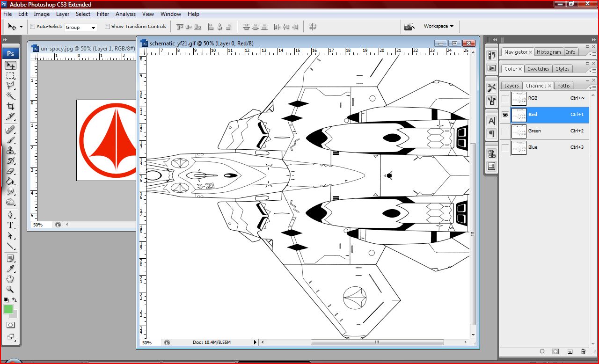This screenshot has width=599, height=364.
Task: Open the Actions panel from dock
Action: [x=492, y=68]
